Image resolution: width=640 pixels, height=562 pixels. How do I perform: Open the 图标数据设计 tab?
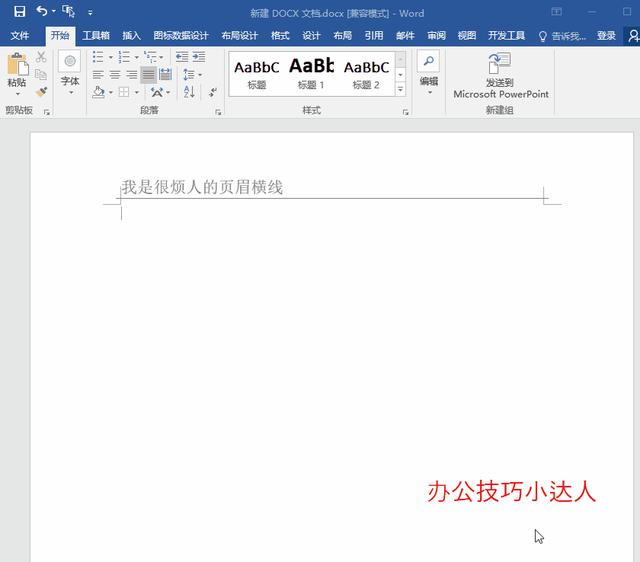tap(181, 36)
